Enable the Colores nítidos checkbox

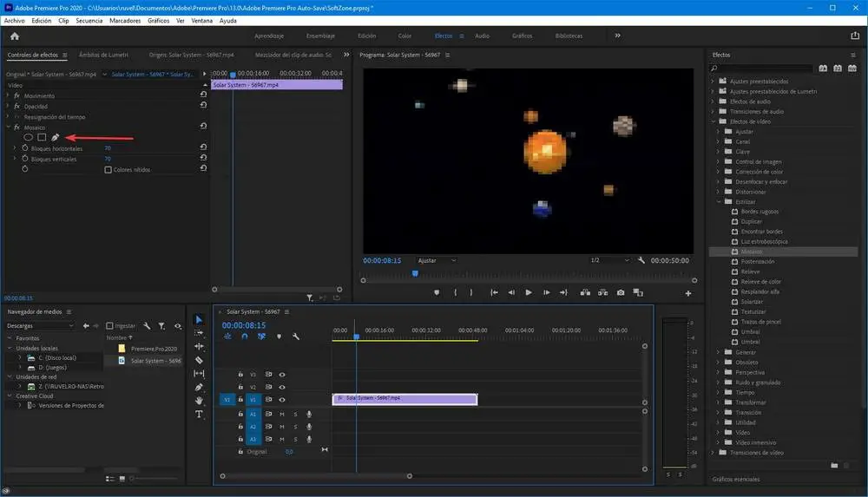(108, 170)
